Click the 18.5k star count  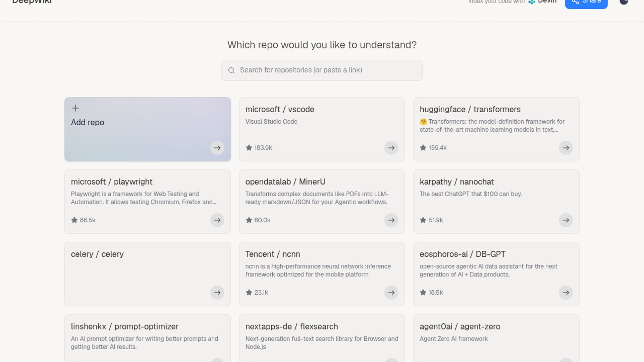point(436,293)
